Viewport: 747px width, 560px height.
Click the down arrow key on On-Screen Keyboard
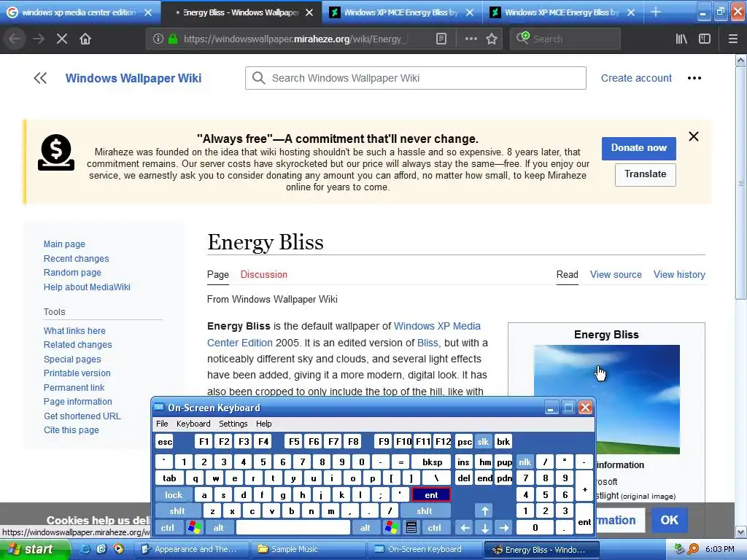pyautogui.click(x=484, y=528)
